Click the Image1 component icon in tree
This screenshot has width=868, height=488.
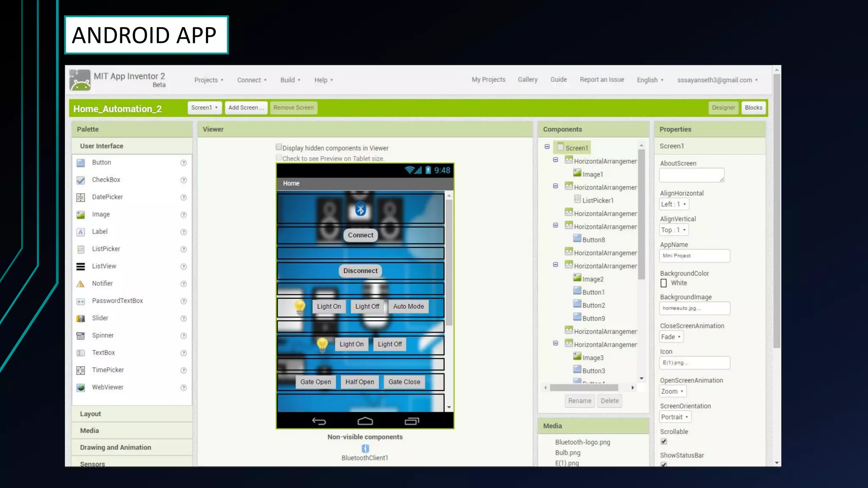577,173
